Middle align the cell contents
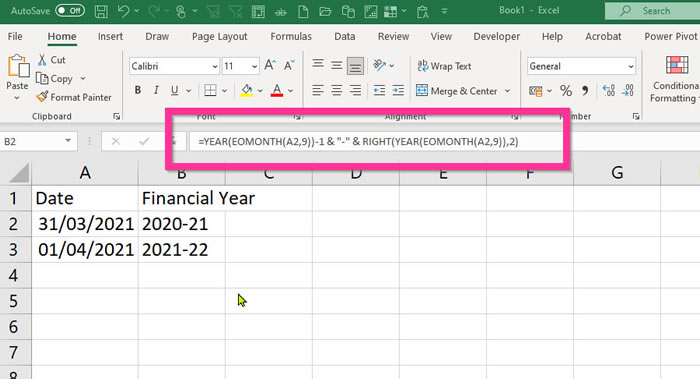Image resolution: width=700 pixels, height=379 pixels. click(337, 66)
